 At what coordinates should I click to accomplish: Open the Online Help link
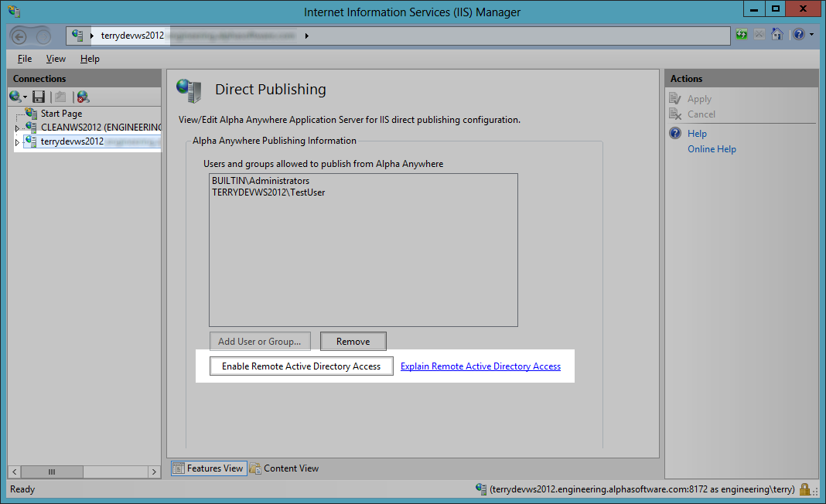712,149
